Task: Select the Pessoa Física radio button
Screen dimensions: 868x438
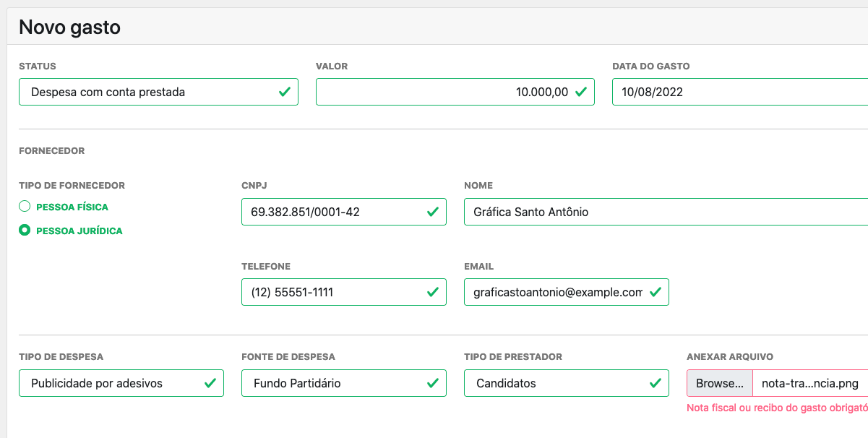Action: (x=24, y=206)
